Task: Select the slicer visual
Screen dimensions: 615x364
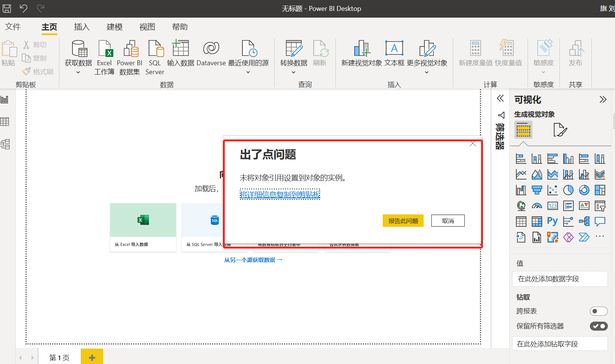Action: [600, 206]
